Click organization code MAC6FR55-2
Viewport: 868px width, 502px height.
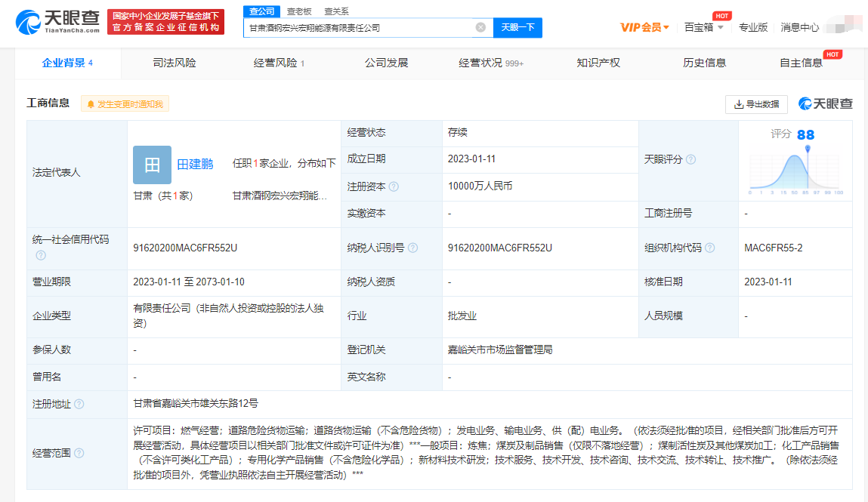(x=774, y=248)
